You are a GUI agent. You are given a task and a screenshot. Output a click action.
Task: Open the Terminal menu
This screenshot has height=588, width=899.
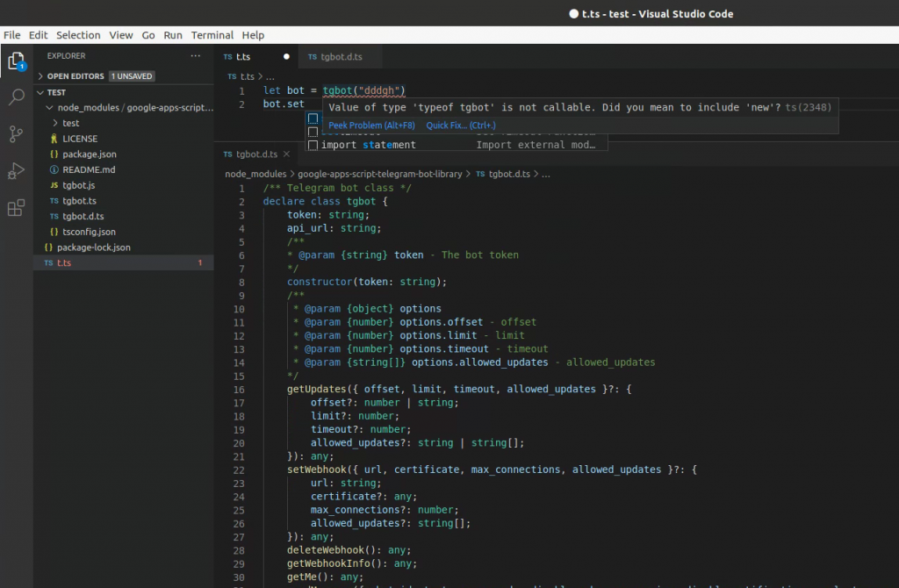pos(212,35)
